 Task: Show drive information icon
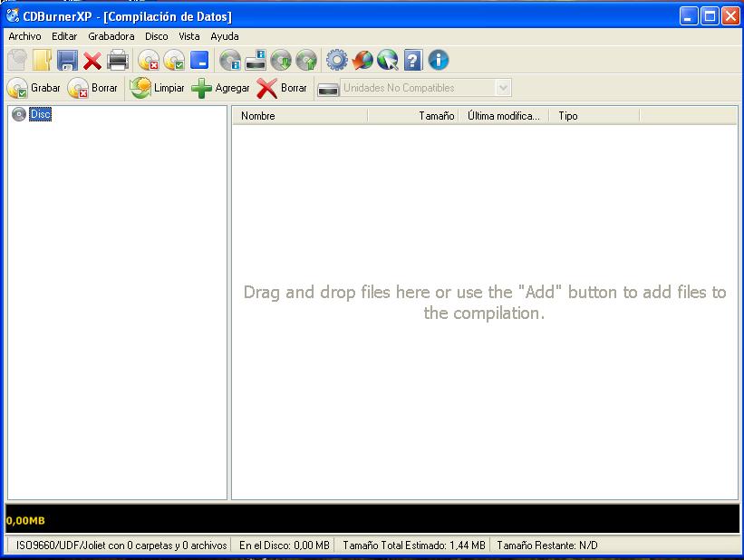point(256,61)
